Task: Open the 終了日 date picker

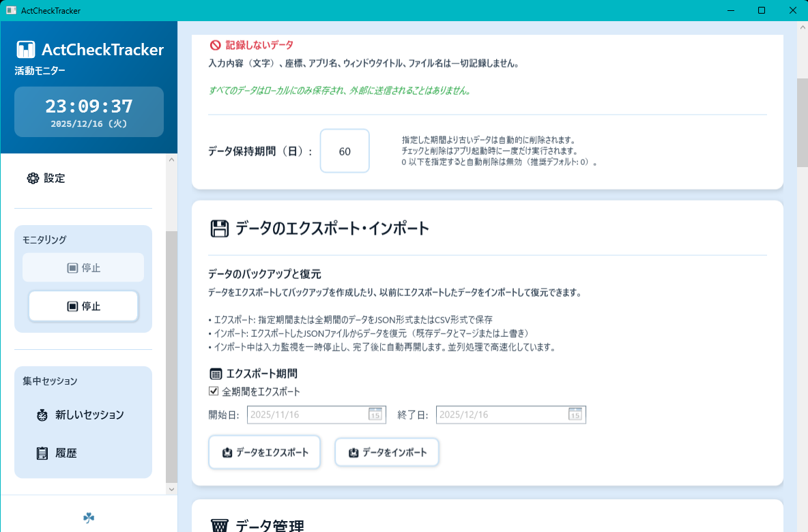Action: click(x=575, y=414)
